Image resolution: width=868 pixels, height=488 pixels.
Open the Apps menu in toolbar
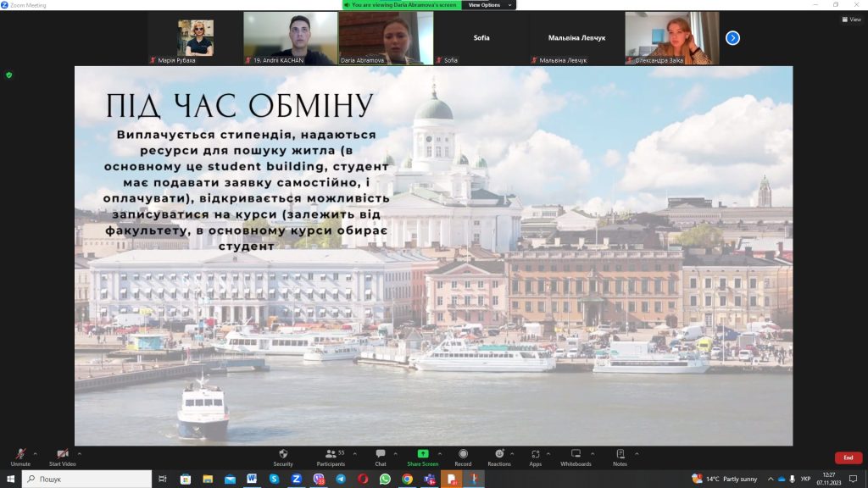(536, 457)
